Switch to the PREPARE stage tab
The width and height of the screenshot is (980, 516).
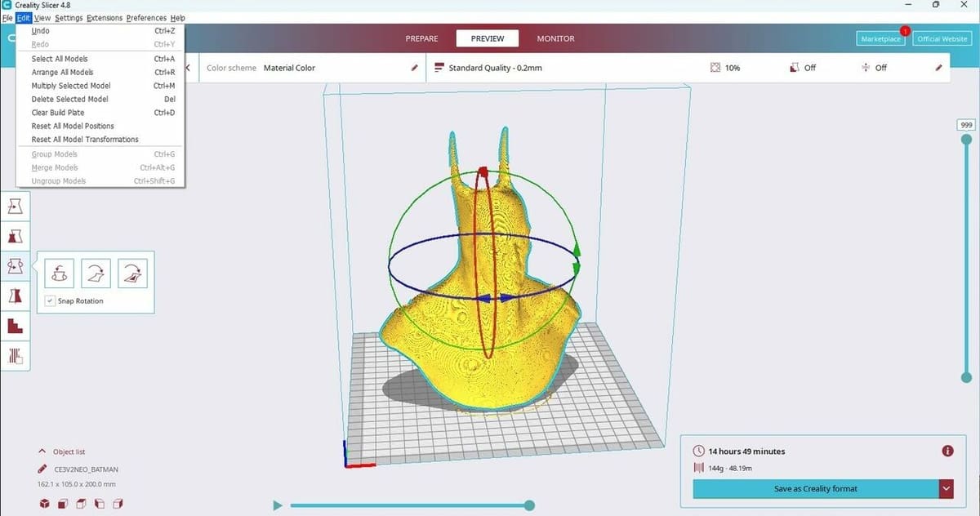click(421, 38)
